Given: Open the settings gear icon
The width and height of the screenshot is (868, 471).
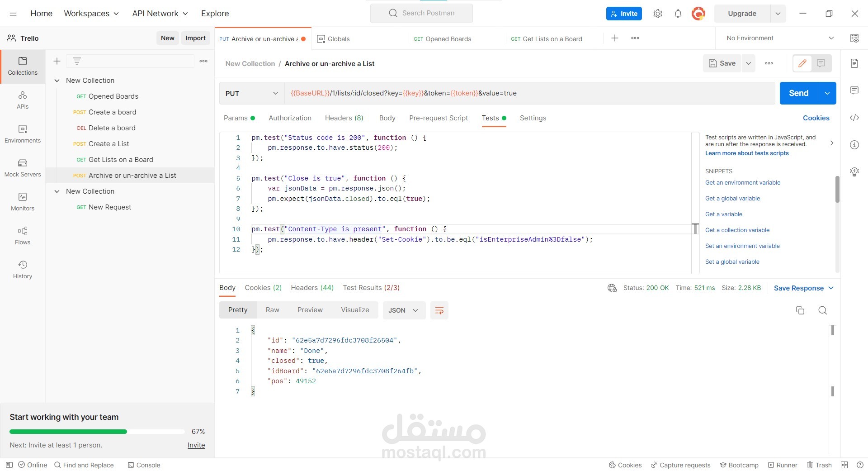Looking at the screenshot, I should click(658, 14).
